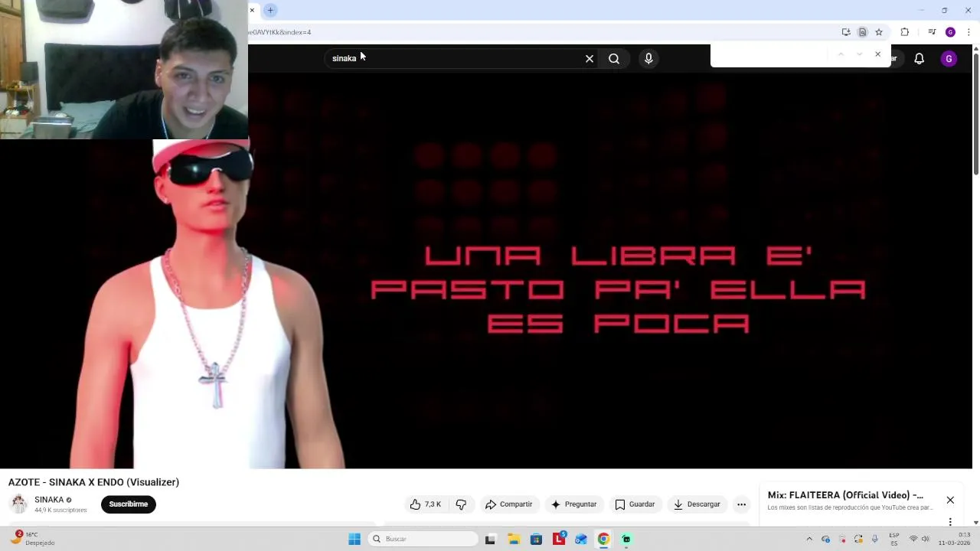Click inside the find-in-page text field
The image size is (980, 551).
tap(771, 55)
